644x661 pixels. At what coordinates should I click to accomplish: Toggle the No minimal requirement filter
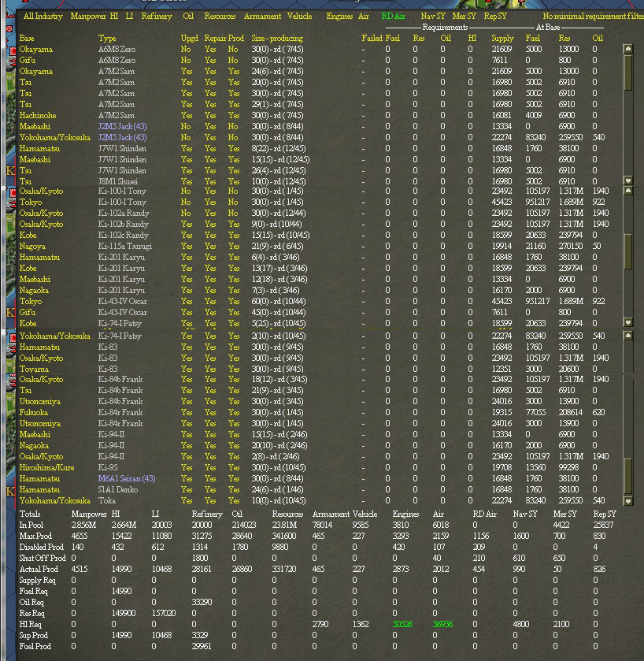coord(593,16)
